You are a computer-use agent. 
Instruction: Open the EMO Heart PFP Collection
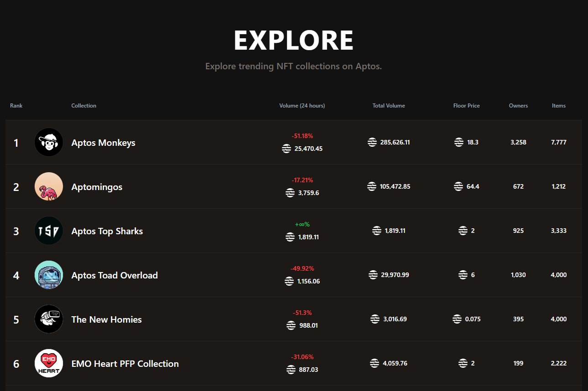125,364
